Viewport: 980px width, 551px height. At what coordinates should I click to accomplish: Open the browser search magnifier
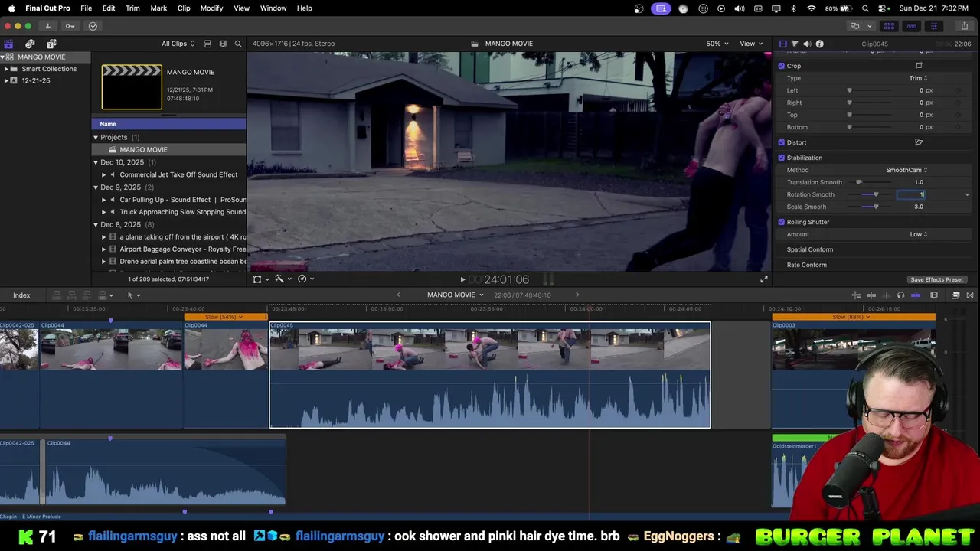click(x=238, y=44)
